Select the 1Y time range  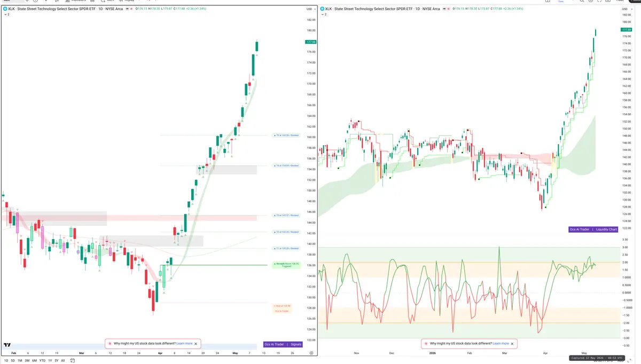tap(50, 361)
